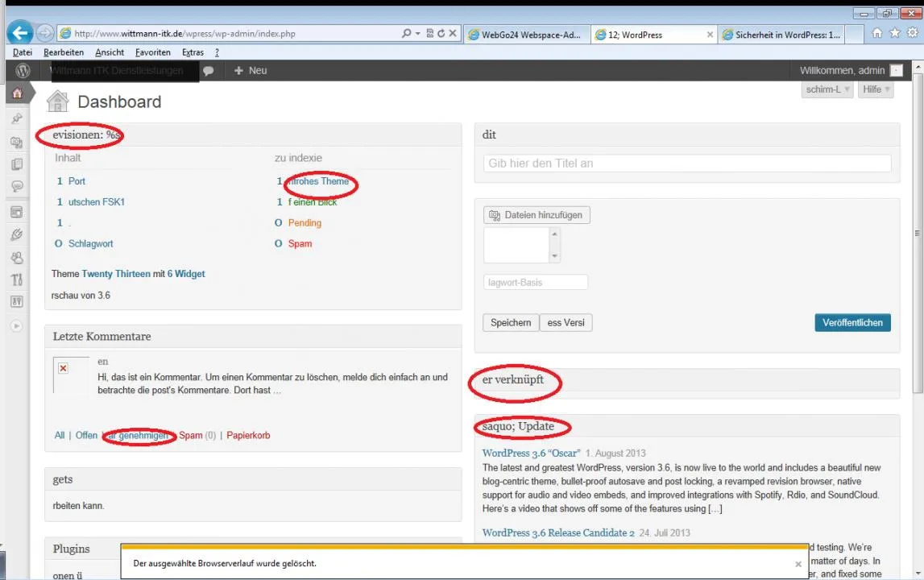Open the Favoriten menu
Viewport: 924px width, 580px height.
point(152,52)
